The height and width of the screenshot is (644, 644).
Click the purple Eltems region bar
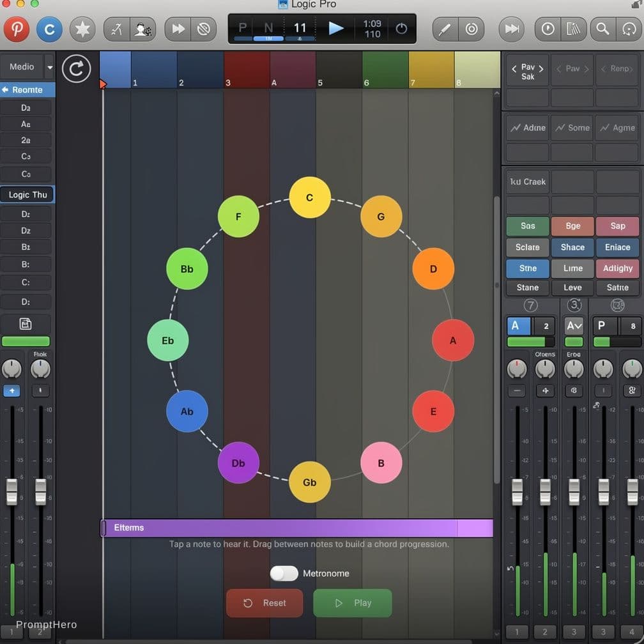[297, 528]
